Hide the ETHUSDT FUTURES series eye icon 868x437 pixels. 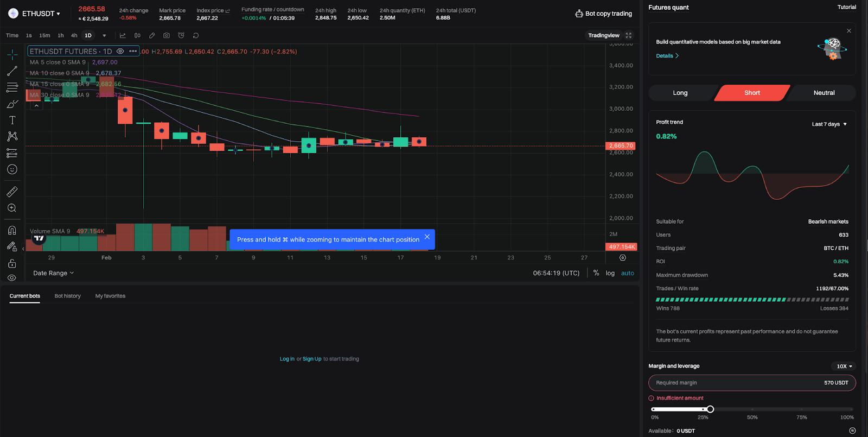[x=120, y=51]
